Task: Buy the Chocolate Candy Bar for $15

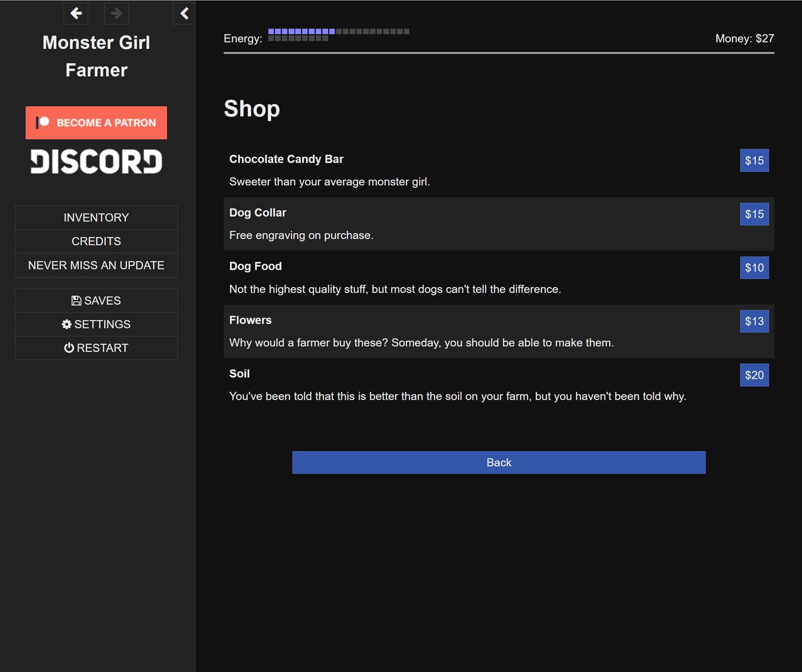Action: click(x=754, y=160)
